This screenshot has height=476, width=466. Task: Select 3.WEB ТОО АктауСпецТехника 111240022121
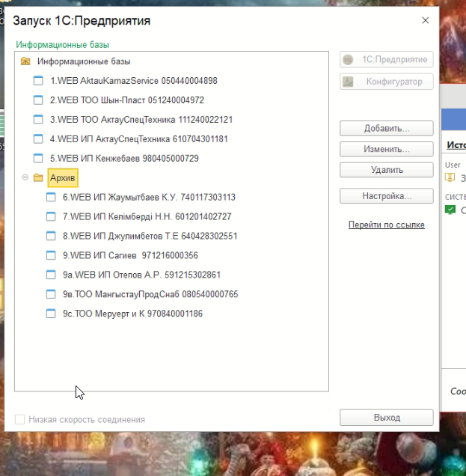(141, 120)
